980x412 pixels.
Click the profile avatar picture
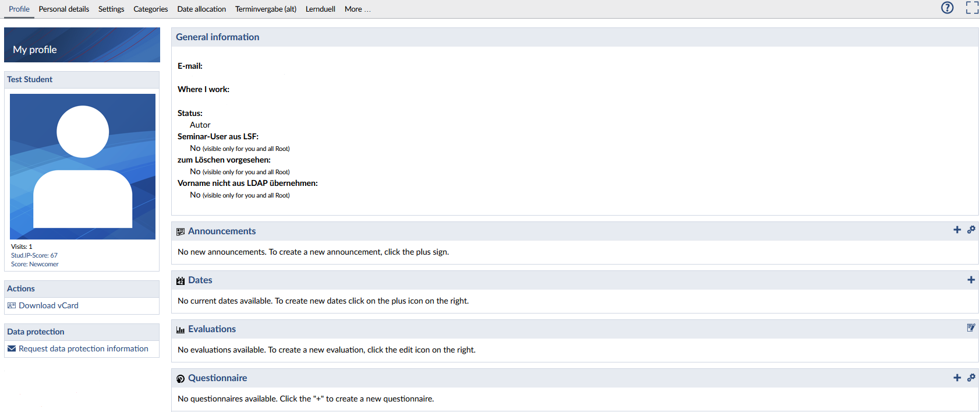click(x=83, y=167)
